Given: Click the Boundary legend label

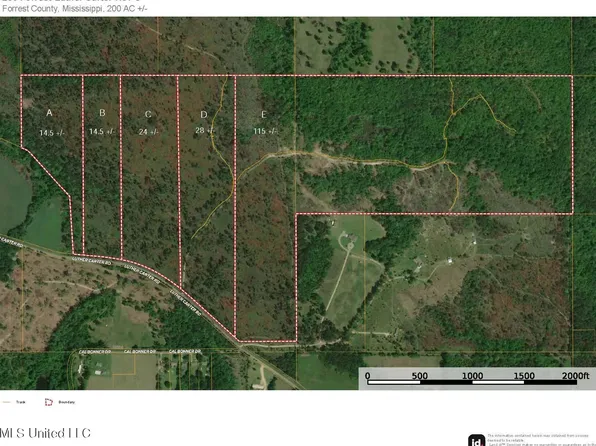Looking at the screenshot, I should tap(67, 402).
